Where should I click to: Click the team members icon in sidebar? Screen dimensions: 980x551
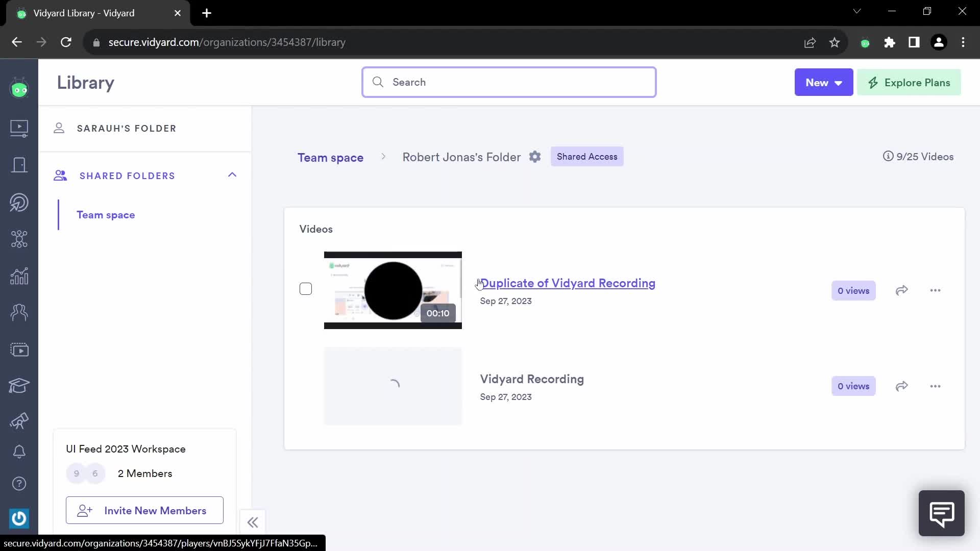[19, 312]
